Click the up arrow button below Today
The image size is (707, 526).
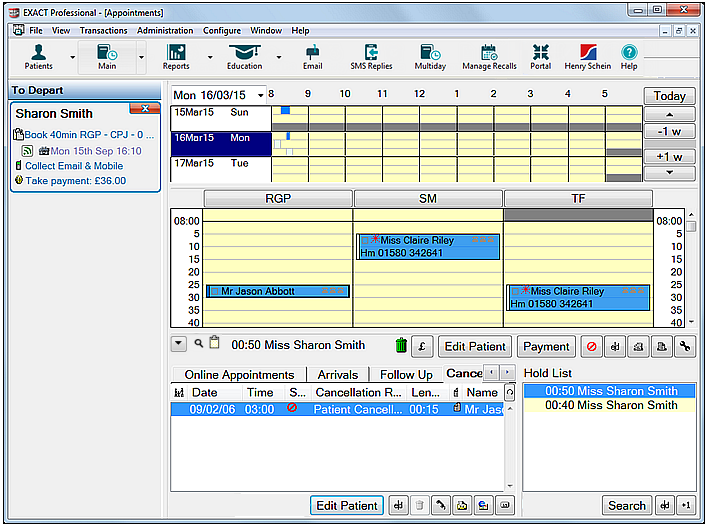point(669,114)
